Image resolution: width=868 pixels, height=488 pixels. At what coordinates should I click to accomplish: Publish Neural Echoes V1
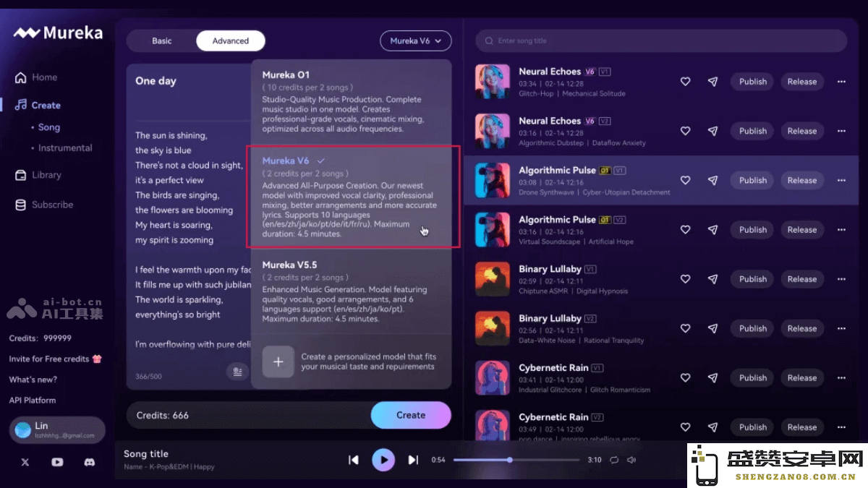click(x=753, y=82)
